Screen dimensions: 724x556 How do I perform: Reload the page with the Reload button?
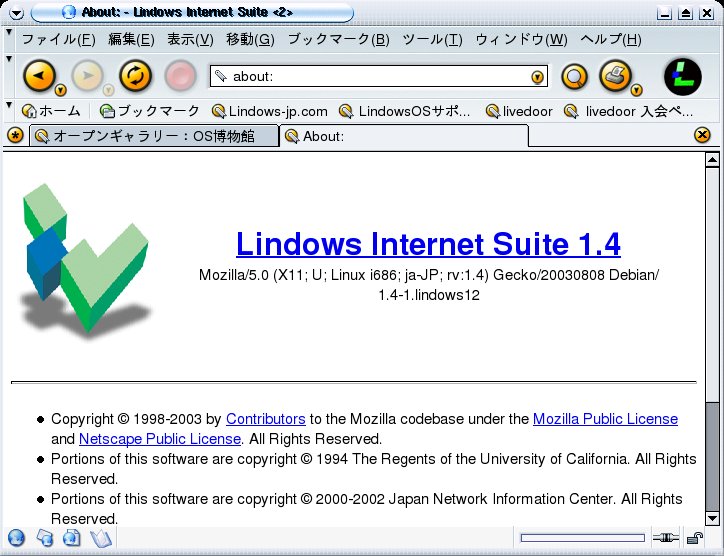point(135,76)
